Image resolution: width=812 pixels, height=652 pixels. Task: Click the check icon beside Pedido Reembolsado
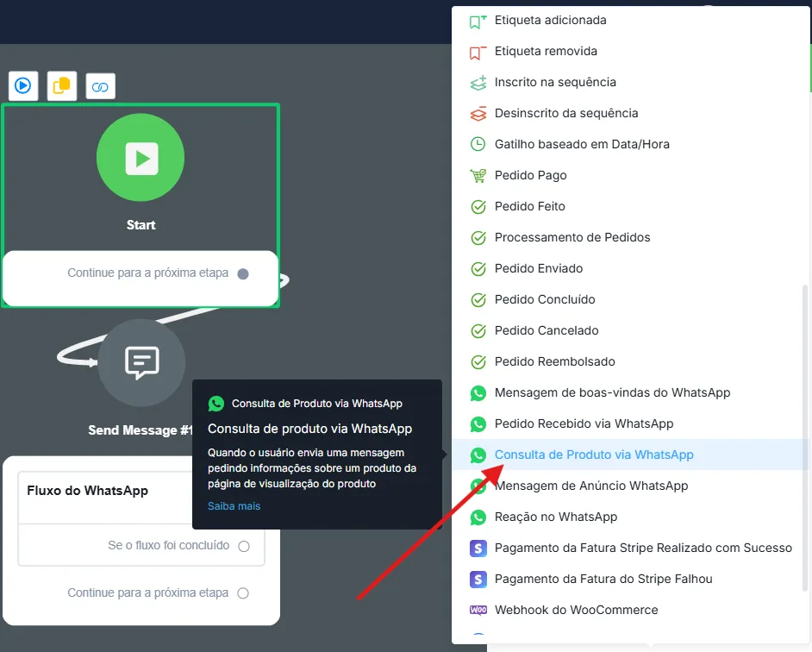pos(478,361)
